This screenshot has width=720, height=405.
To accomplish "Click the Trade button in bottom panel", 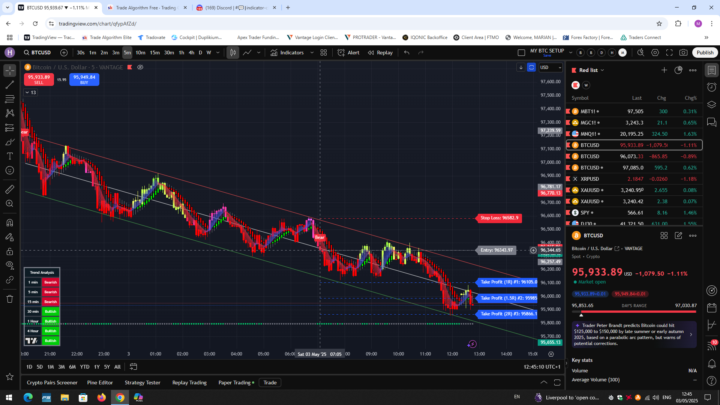I will coord(270,382).
